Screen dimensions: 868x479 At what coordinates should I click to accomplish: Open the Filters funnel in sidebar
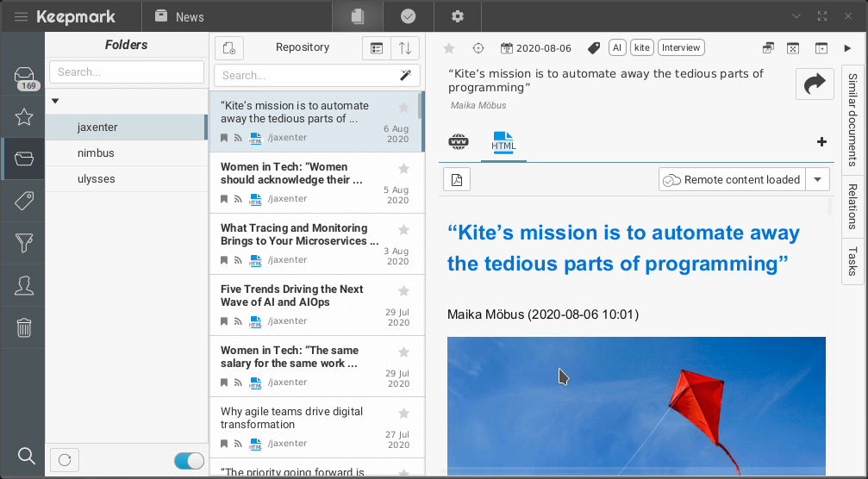(24, 244)
